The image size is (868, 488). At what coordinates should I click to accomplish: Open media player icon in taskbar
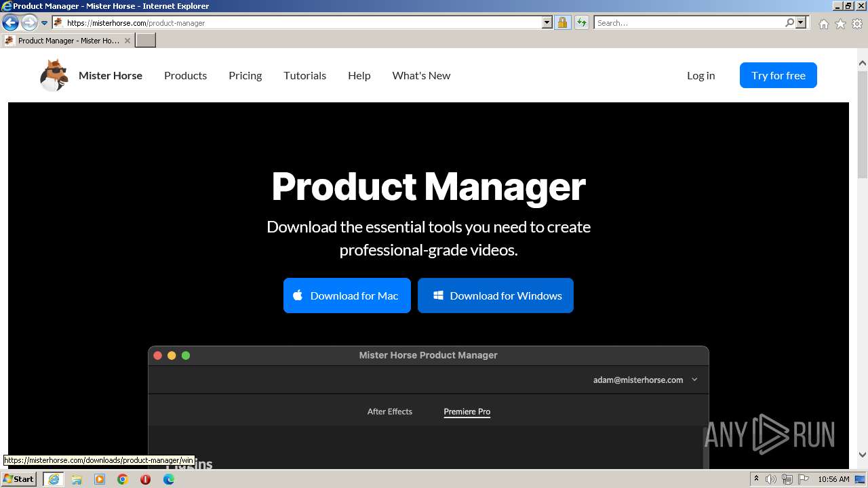[x=100, y=479]
